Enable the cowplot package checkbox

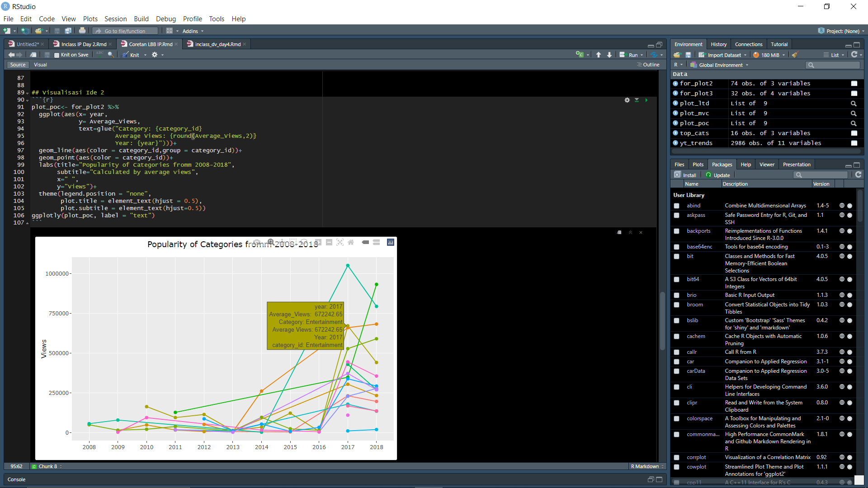[677, 467]
